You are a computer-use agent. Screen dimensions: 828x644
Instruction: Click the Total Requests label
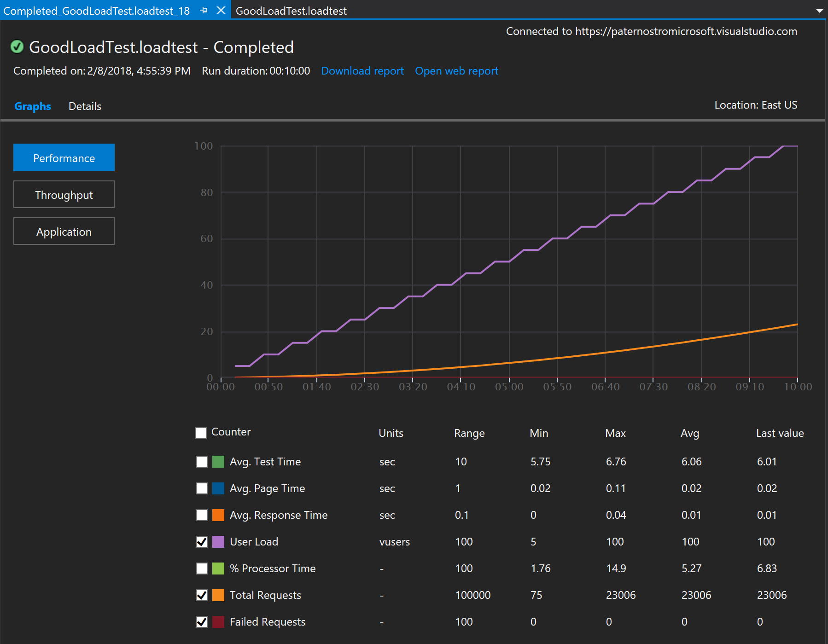[265, 595]
